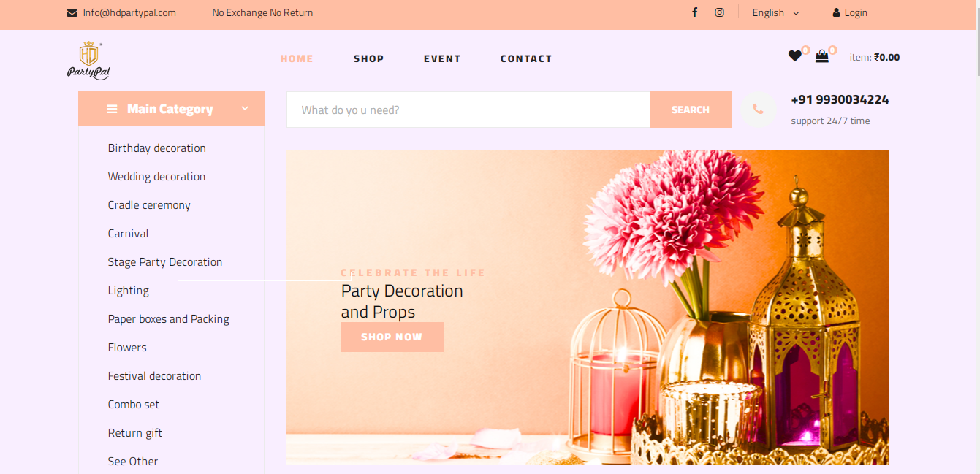Screen dimensions: 980x474
Task: Select Birthday decoration category
Action: pos(157,148)
